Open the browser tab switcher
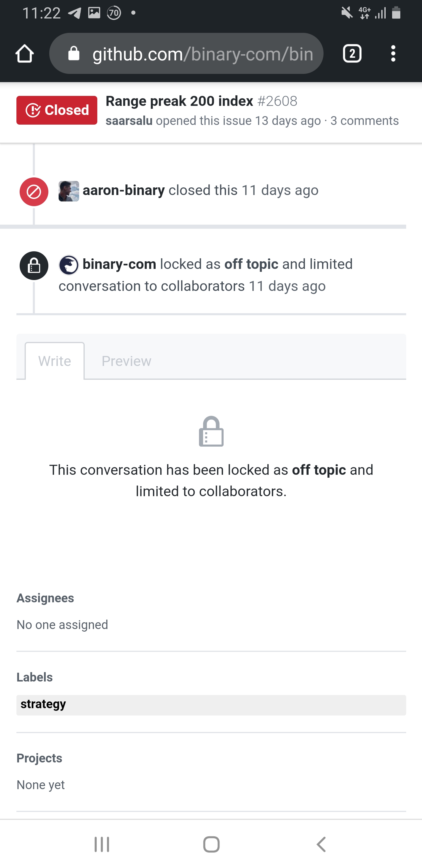 (352, 53)
